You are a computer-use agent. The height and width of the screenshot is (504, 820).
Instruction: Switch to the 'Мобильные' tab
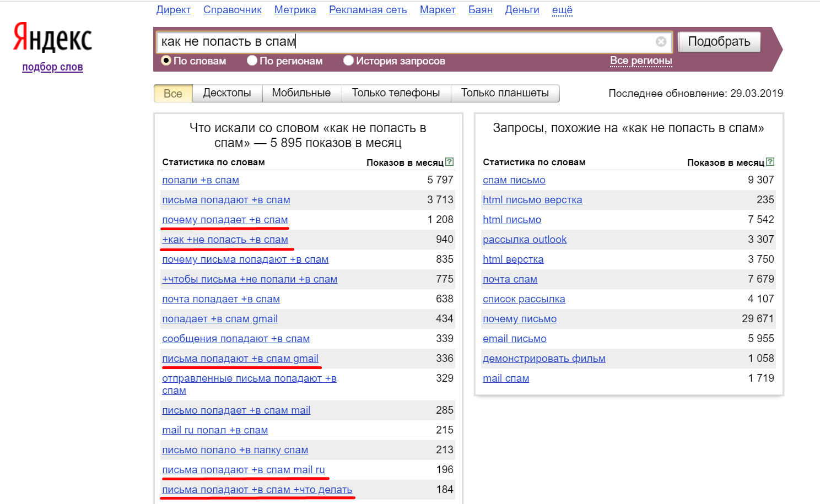[x=301, y=93]
